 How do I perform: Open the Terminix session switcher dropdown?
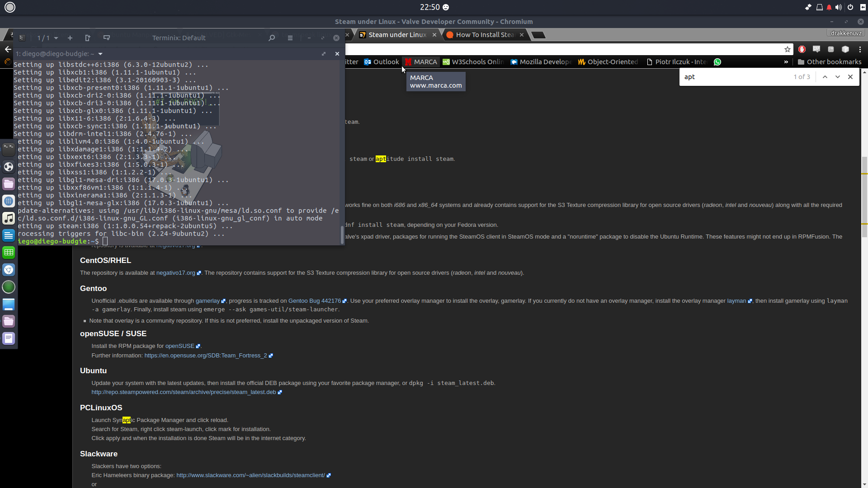[47, 38]
